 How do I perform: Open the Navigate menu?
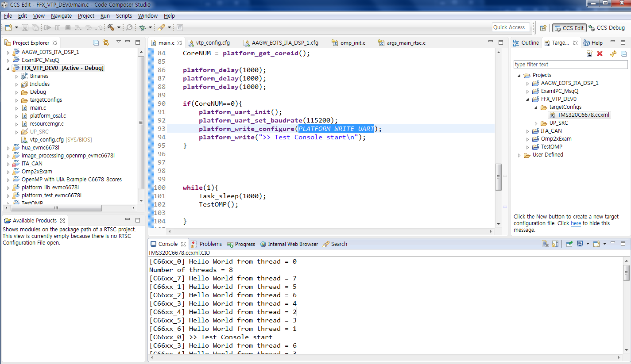click(61, 15)
